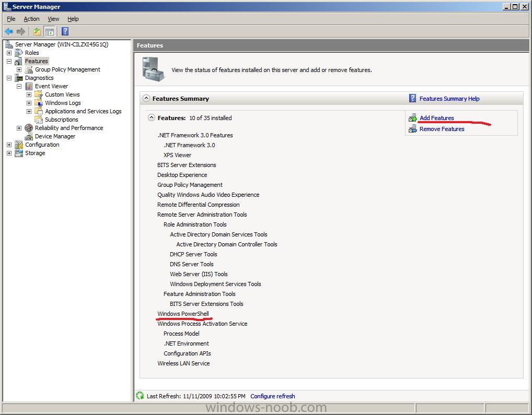Image resolution: width=532 pixels, height=415 pixels.
Task: Click Wireless LAN Service feature text
Action: pyautogui.click(x=183, y=363)
